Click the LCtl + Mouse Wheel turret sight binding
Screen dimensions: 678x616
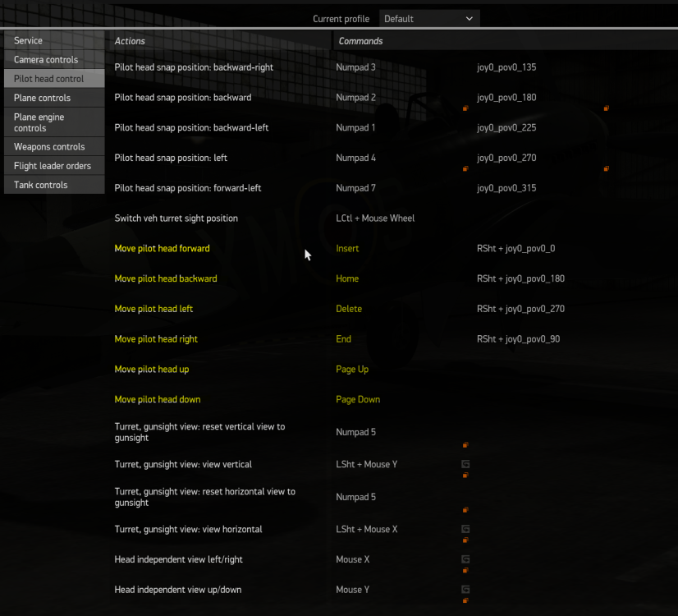(x=373, y=218)
